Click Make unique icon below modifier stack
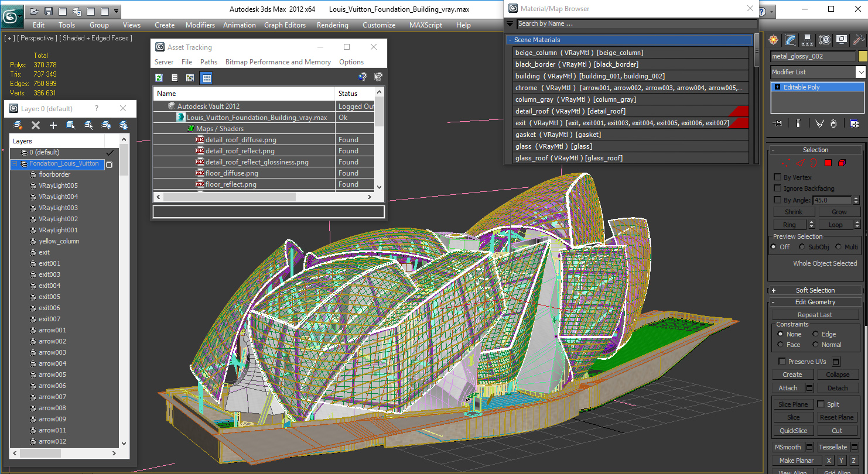868x474 pixels. coord(819,123)
